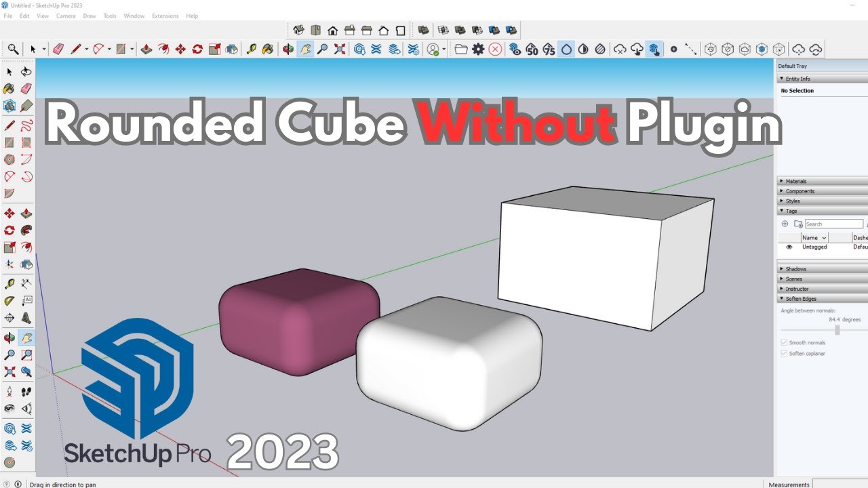
Task: Select the Push/Pull tool in top toolbar
Action: [x=146, y=49]
